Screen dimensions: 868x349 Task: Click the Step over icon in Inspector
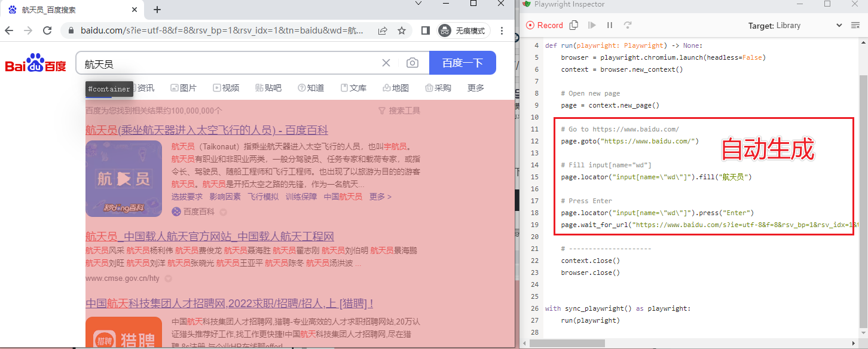[628, 25]
